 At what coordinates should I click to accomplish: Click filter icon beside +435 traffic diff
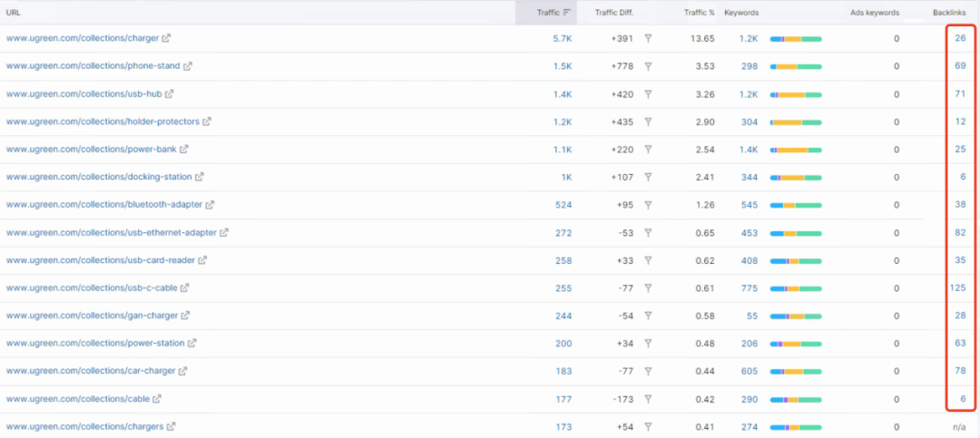coord(648,122)
